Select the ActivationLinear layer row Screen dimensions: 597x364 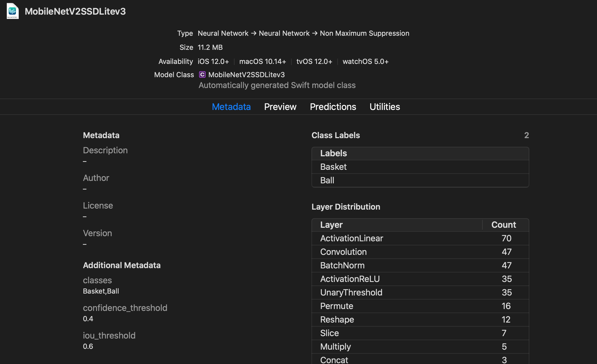[x=352, y=238]
